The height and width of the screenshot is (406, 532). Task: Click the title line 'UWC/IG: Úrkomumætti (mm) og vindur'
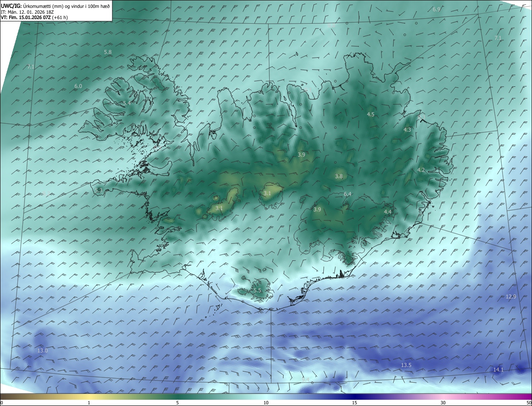(56, 6)
